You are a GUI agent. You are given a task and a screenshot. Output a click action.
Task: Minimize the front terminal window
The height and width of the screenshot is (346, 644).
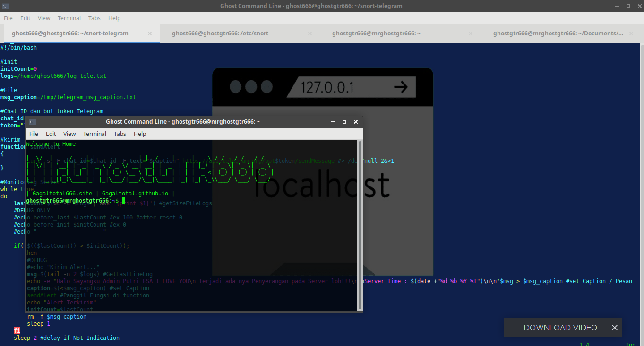tap(333, 122)
